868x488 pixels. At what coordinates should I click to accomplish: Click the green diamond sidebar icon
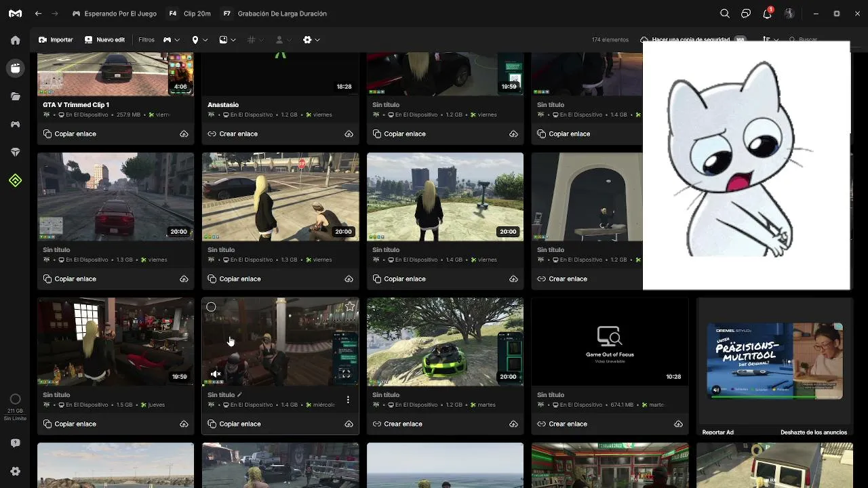click(15, 180)
